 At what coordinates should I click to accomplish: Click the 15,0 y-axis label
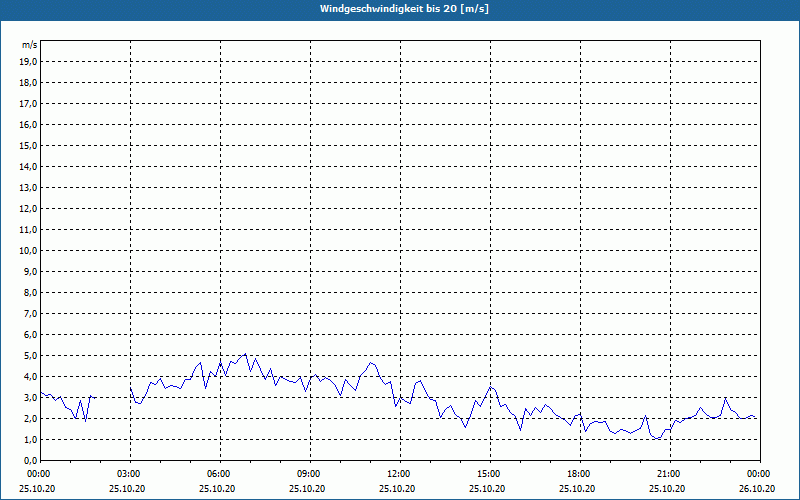tap(28, 145)
